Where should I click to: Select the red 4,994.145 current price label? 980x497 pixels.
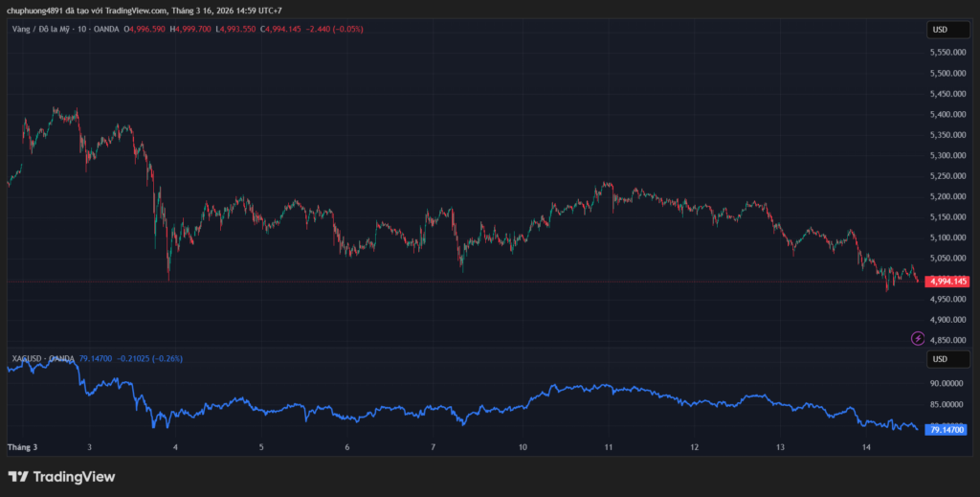pos(950,281)
